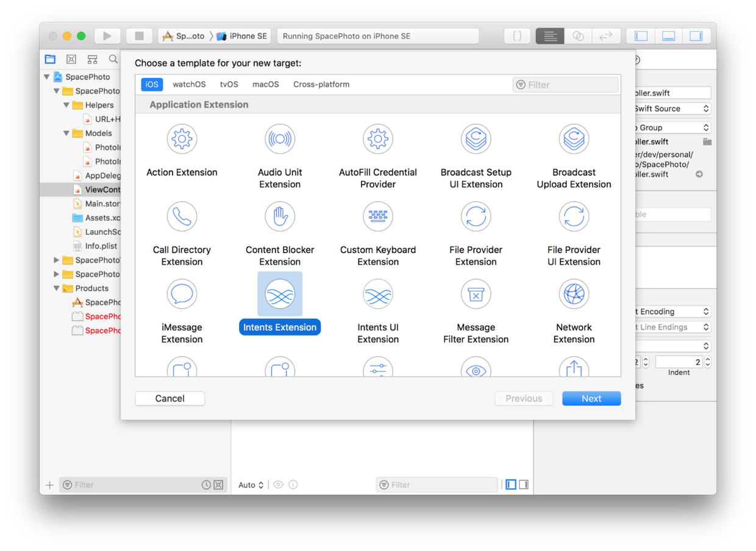Toggle the right Inspector panel
The height and width of the screenshot is (551, 756).
(x=696, y=36)
